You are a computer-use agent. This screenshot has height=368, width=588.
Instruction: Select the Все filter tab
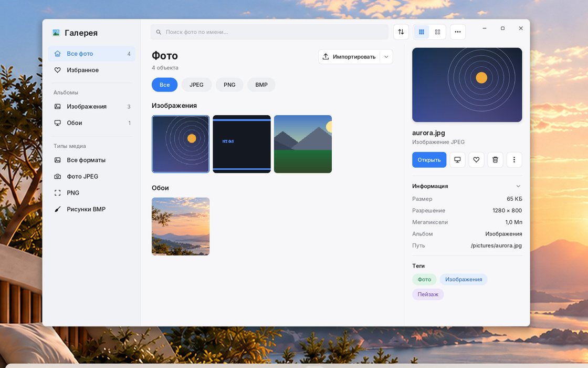pyautogui.click(x=165, y=85)
